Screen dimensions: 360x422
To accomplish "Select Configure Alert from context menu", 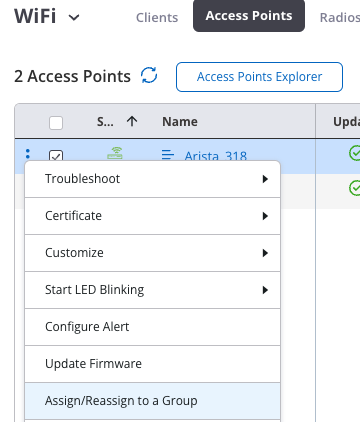I will (x=153, y=327).
